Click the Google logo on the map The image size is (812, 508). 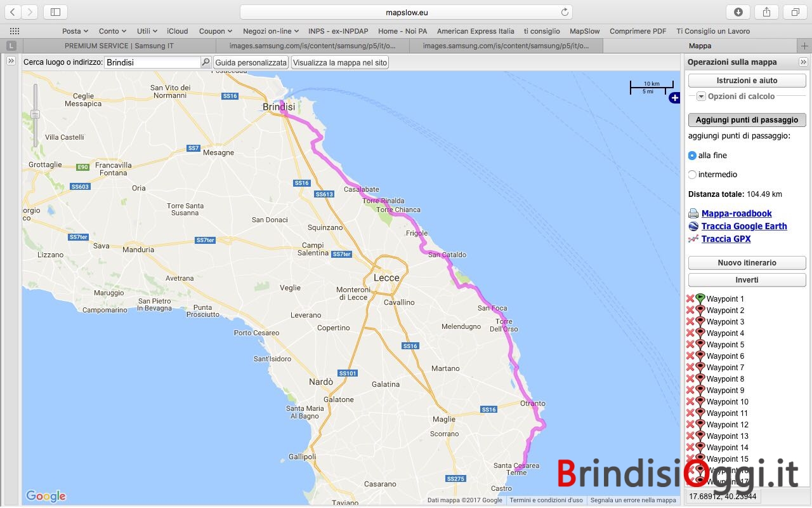(x=46, y=496)
